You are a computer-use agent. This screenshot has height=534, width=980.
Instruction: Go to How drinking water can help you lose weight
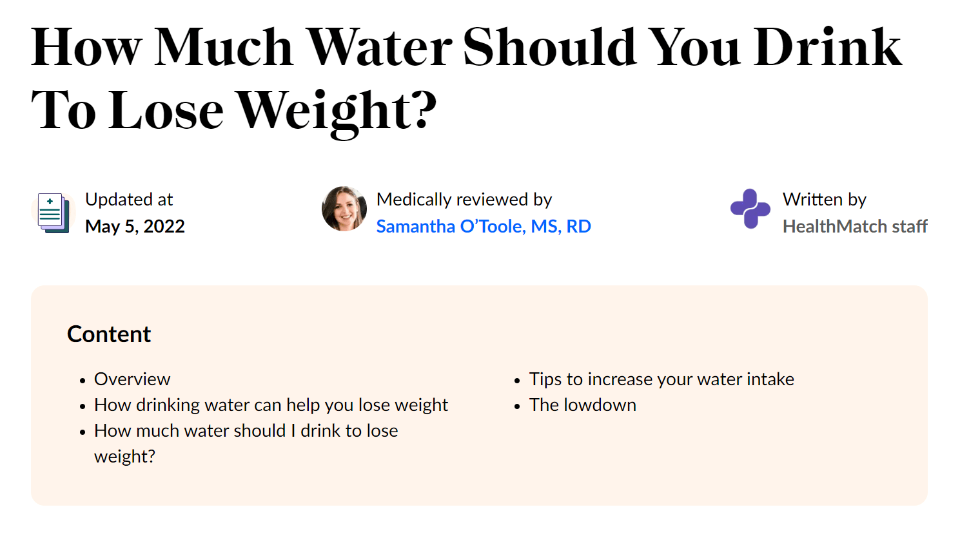click(x=271, y=405)
